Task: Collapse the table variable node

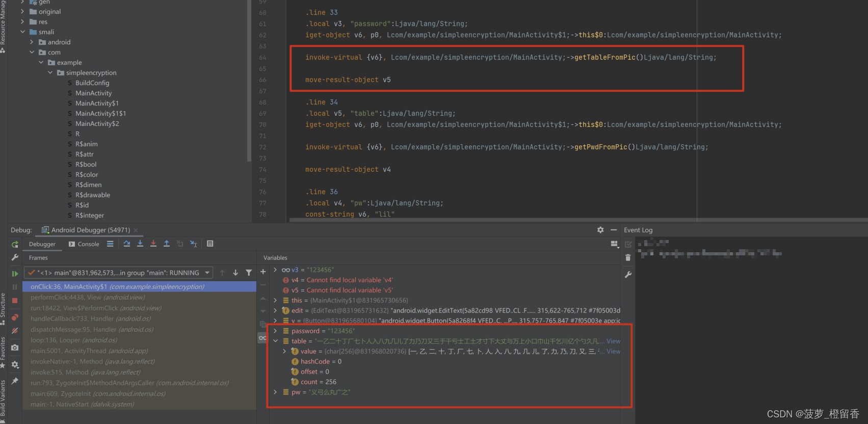Action: pyautogui.click(x=275, y=341)
